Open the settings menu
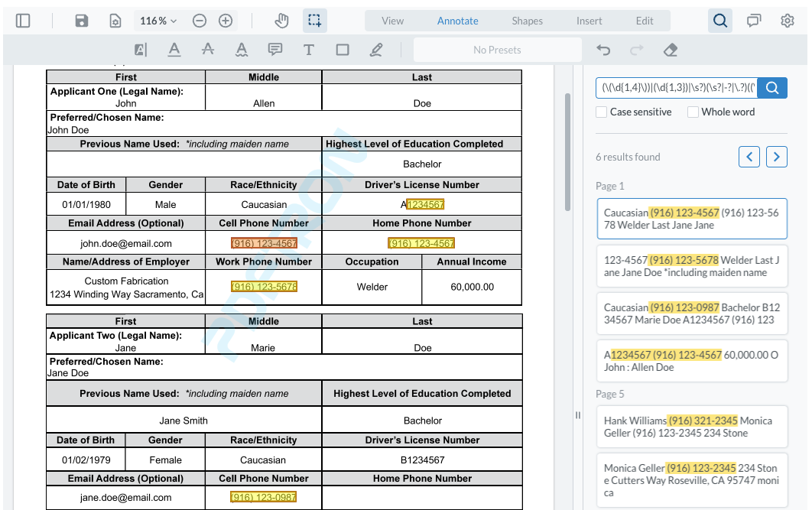 788,21
